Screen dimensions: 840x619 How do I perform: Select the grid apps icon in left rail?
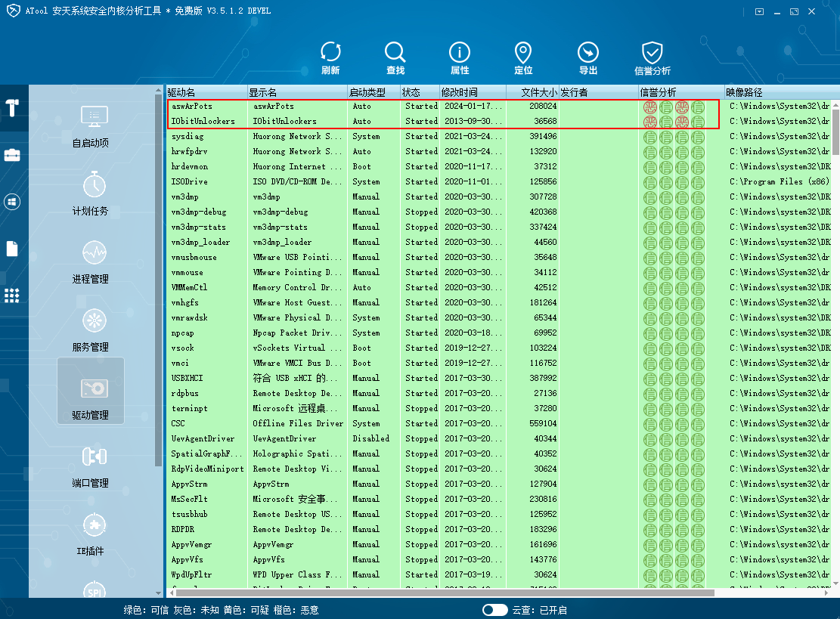[12, 296]
